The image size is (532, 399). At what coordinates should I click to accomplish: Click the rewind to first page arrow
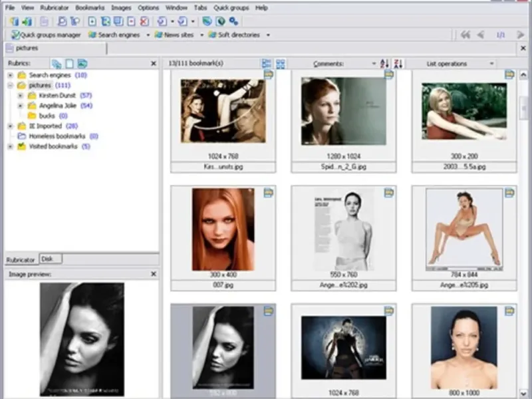(465, 35)
